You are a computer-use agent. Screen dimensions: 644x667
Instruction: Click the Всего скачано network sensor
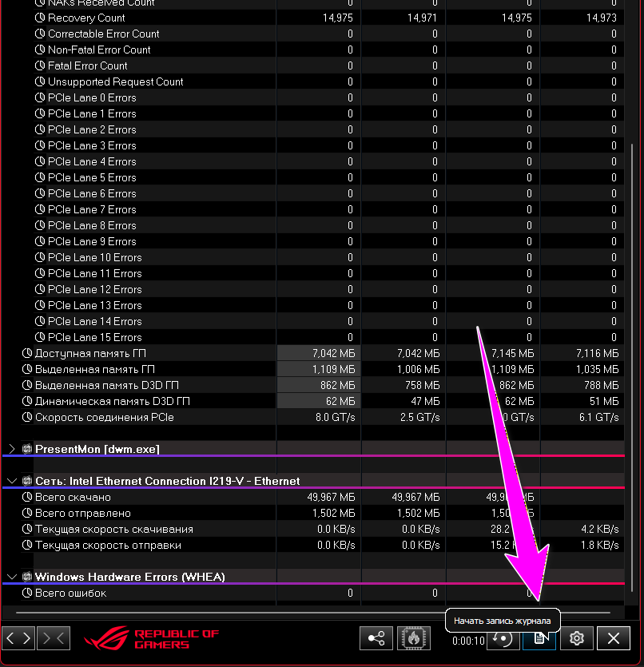point(73,497)
